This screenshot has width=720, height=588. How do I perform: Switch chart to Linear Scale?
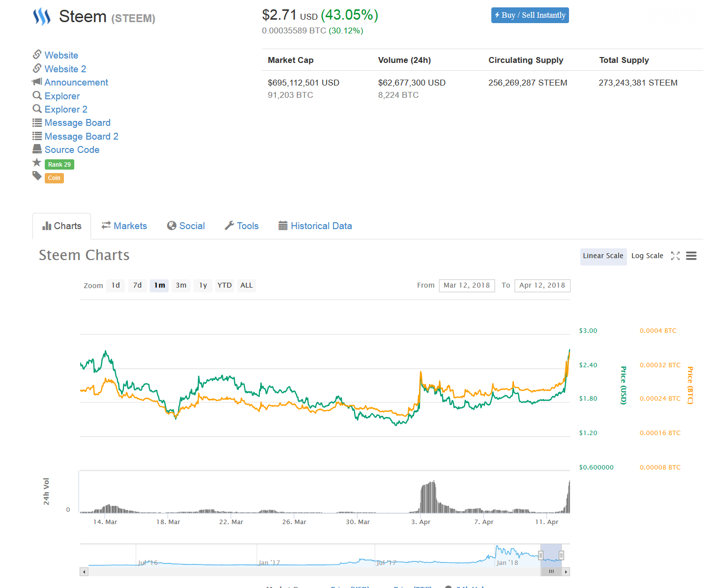coord(603,256)
